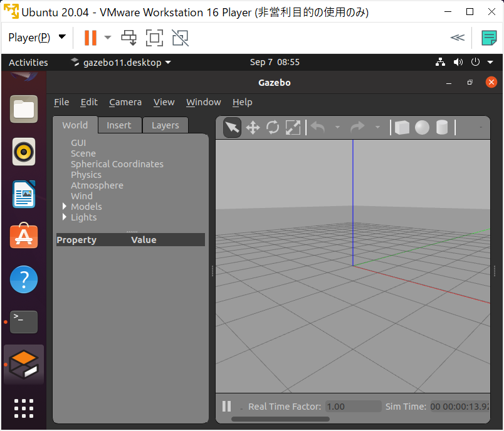Click Send Ctrl+Alt+Del VMware icon
Screen dimensions: 504x431
pyautogui.click(x=129, y=38)
